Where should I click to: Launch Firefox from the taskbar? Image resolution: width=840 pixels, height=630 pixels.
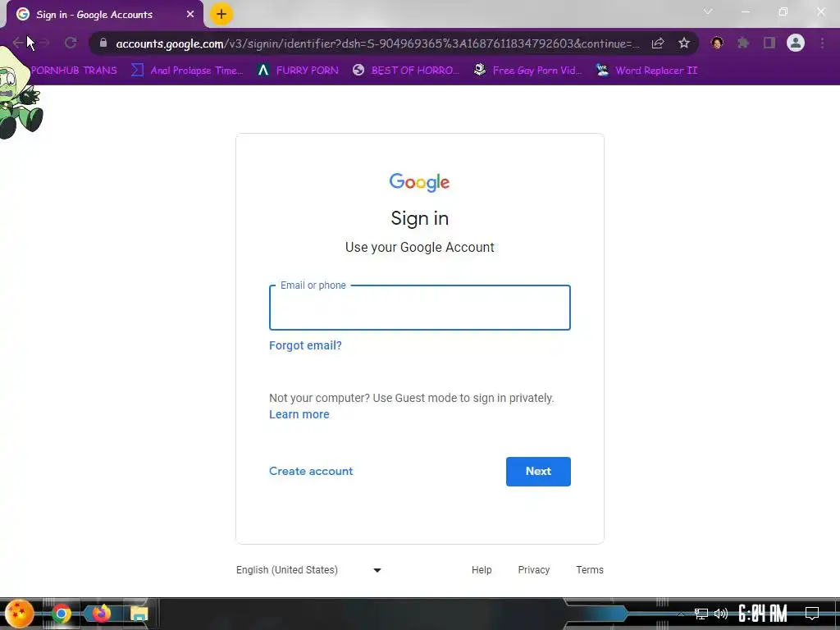click(101, 614)
